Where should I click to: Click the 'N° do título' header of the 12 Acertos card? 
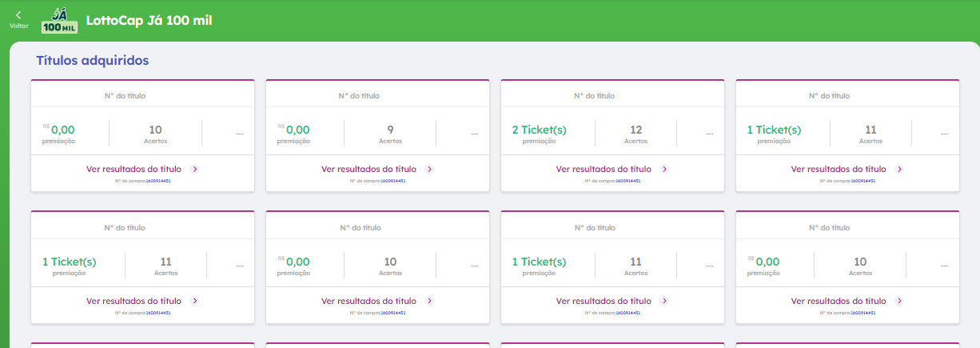click(x=594, y=96)
